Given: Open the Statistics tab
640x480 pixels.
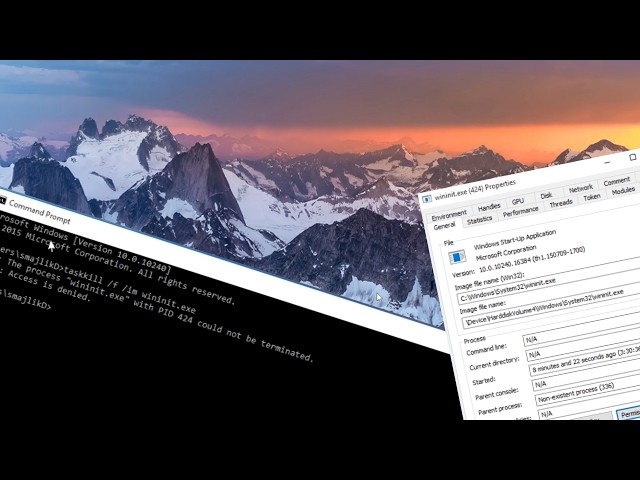Looking at the screenshot, I should coord(479,220).
